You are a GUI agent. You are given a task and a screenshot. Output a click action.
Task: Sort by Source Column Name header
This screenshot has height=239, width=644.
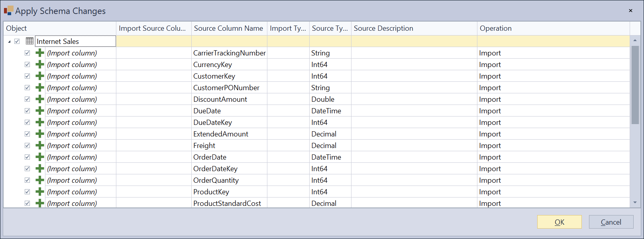tap(229, 28)
